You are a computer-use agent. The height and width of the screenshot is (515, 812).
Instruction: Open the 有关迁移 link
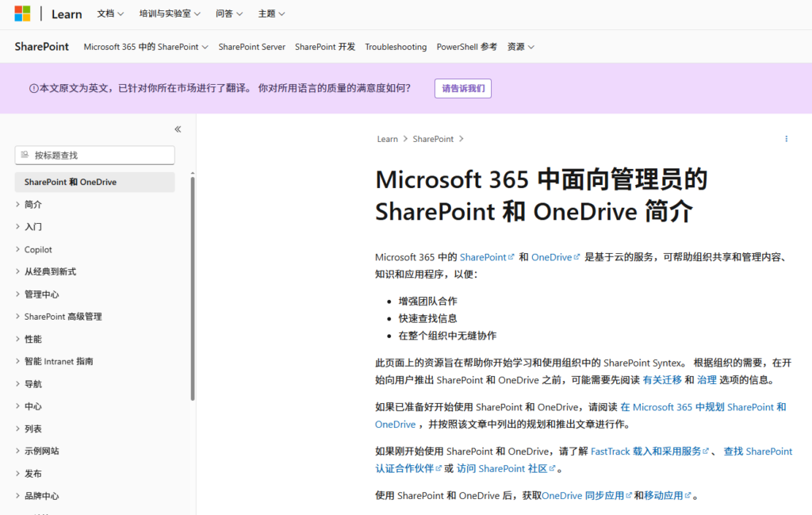pos(662,380)
